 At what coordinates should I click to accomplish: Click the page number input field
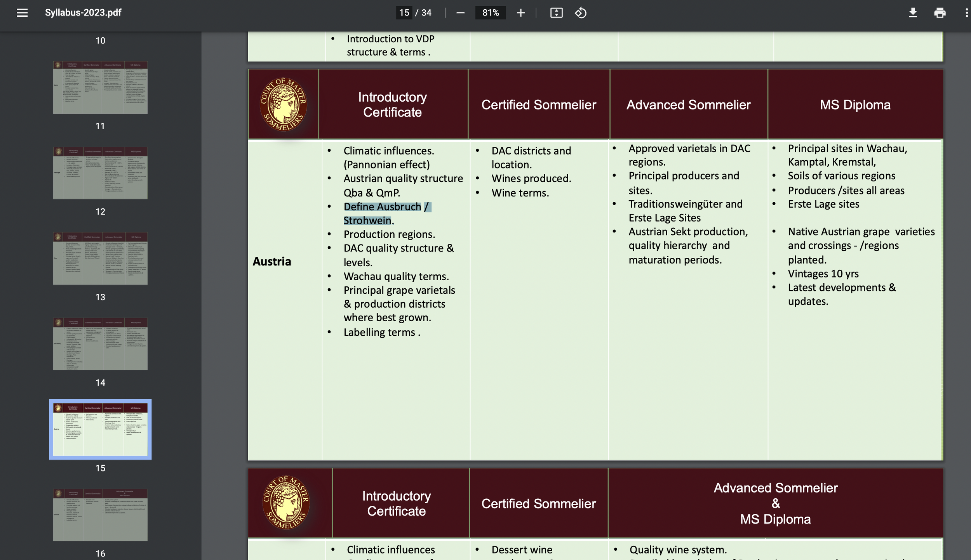click(x=404, y=13)
